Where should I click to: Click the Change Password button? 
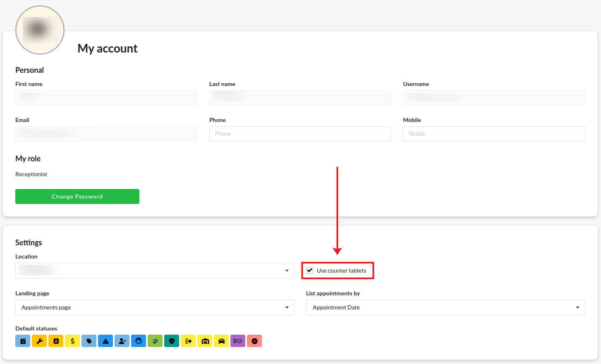(x=77, y=196)
